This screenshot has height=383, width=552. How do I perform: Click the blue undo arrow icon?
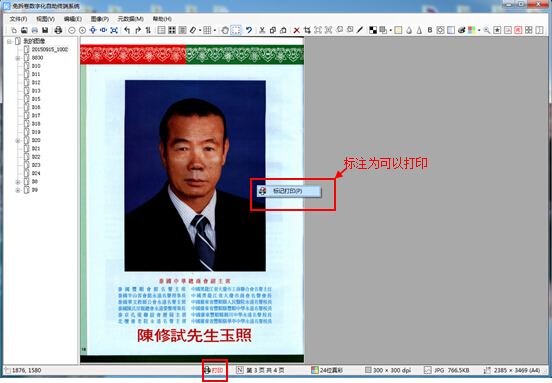249,31
